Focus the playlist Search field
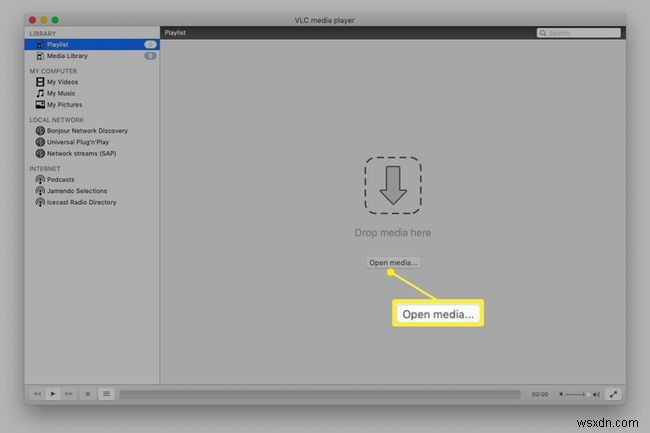Viewport: 650px width, 433px height. (x=578, y=33)
